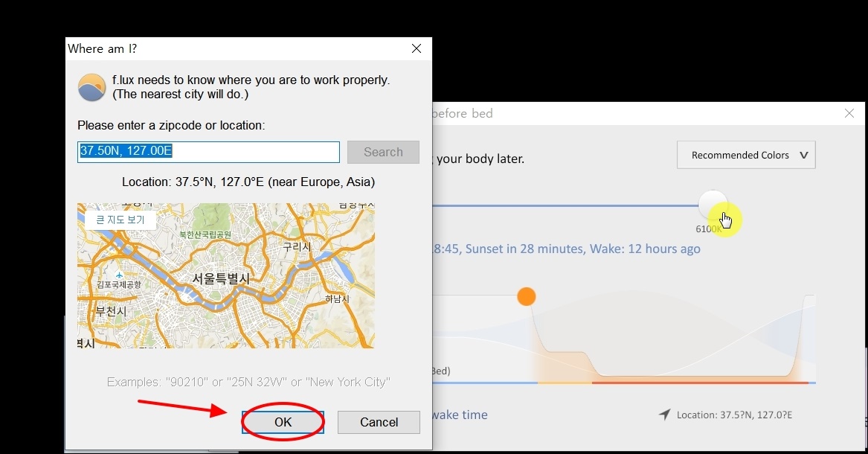Click the '부천시' label on the map

pos(111,310)
